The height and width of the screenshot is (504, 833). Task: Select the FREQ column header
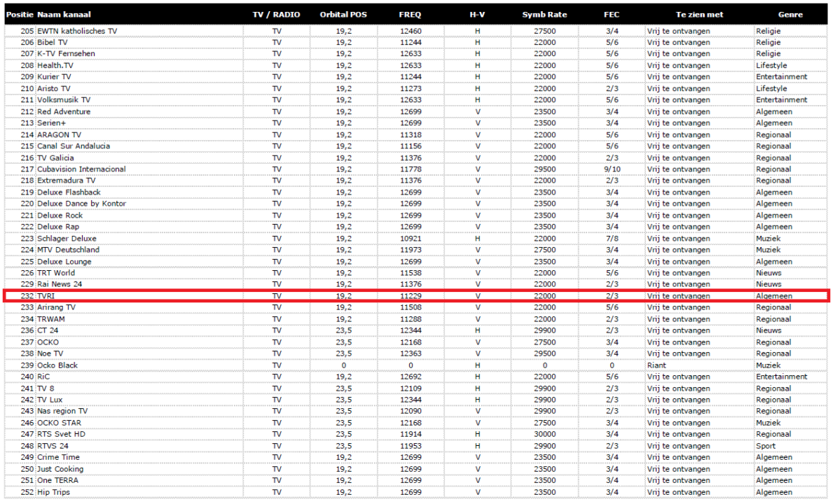[411, 15]
